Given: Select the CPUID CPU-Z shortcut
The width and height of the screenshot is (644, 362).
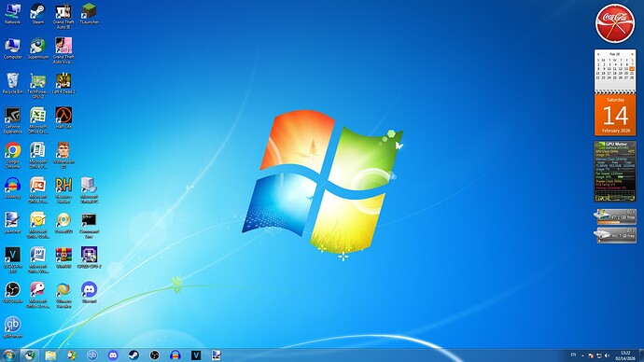Looking at the screenshot, I should click(89, 258).
